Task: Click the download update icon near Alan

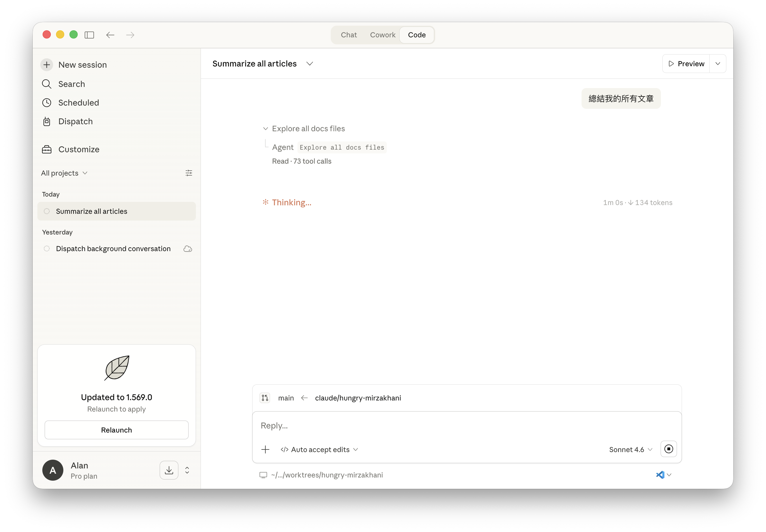Action: [169, 470]
